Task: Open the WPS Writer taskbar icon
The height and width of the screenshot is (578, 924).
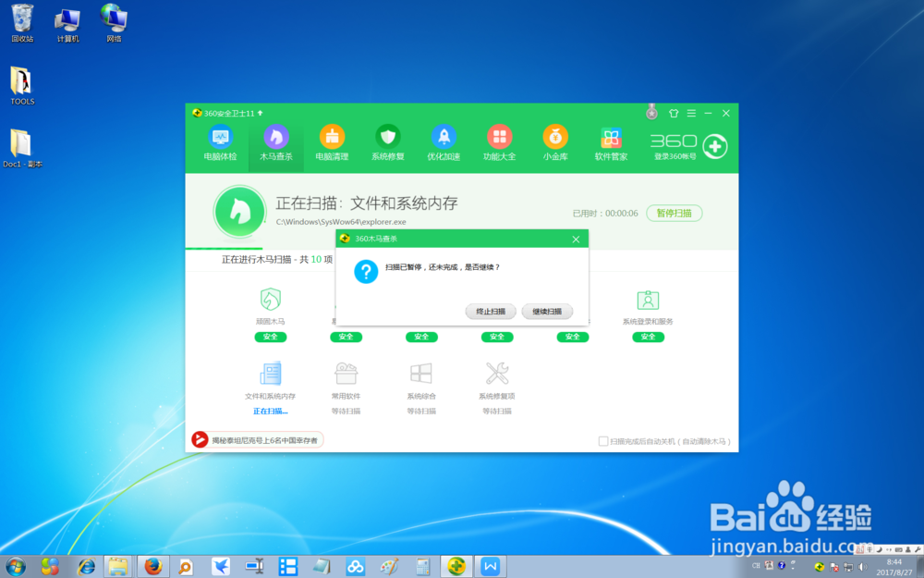Action: pyautogui.click(x=491, y=567)
